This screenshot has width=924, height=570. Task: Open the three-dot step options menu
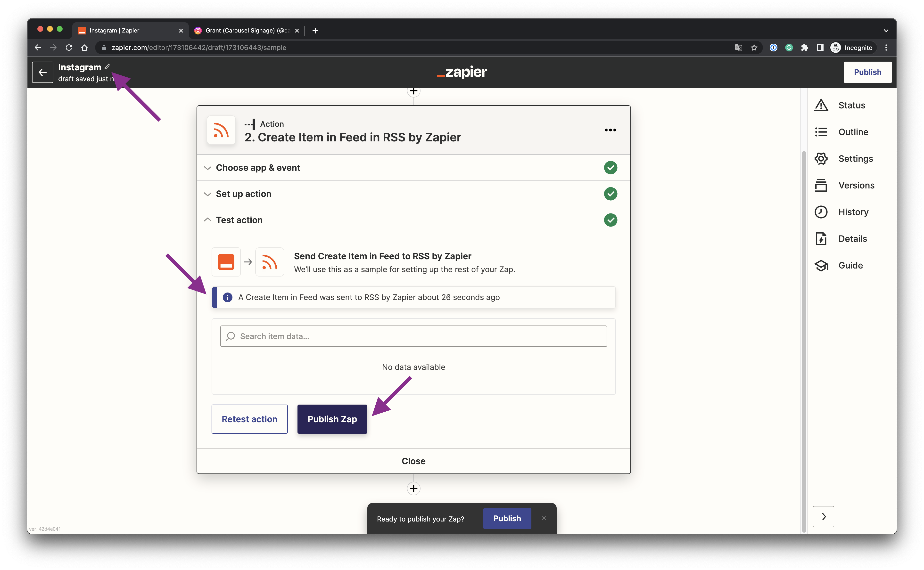pos(610,130)
